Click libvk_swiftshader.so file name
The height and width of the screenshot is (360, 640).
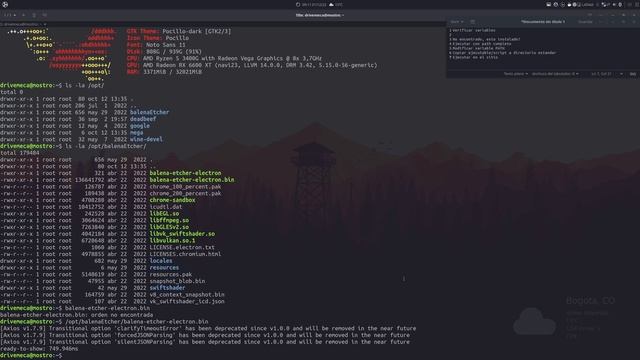182,233
